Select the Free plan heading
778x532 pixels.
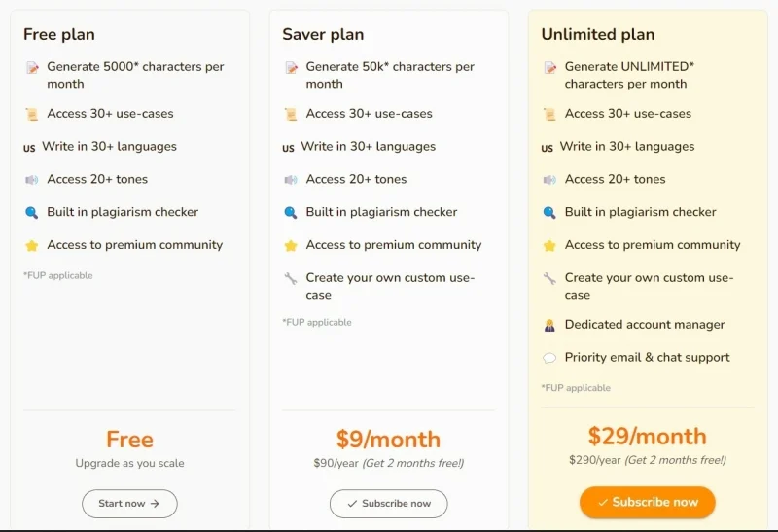[x=59, y=35]
